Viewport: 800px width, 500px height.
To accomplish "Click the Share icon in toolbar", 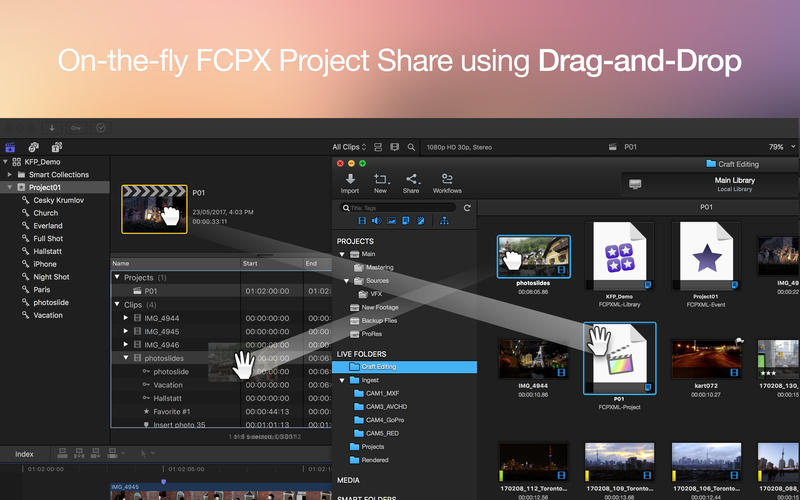I will (x=411, y=179).
